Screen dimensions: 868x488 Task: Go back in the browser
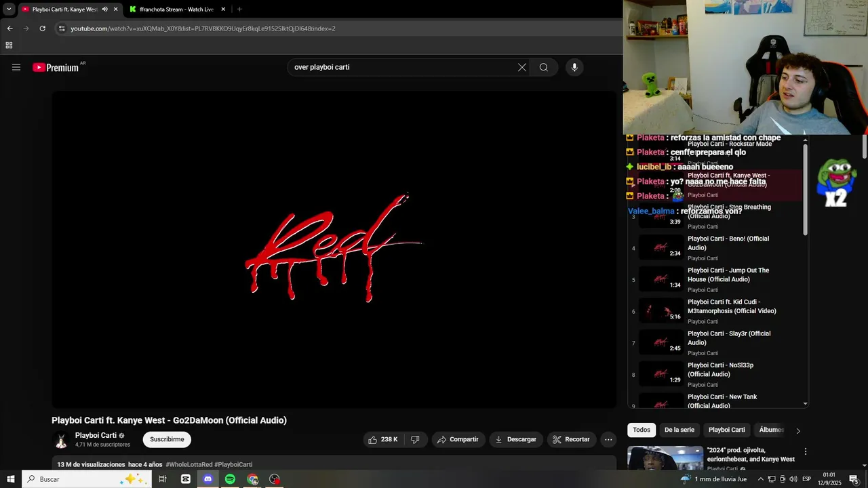9,28
